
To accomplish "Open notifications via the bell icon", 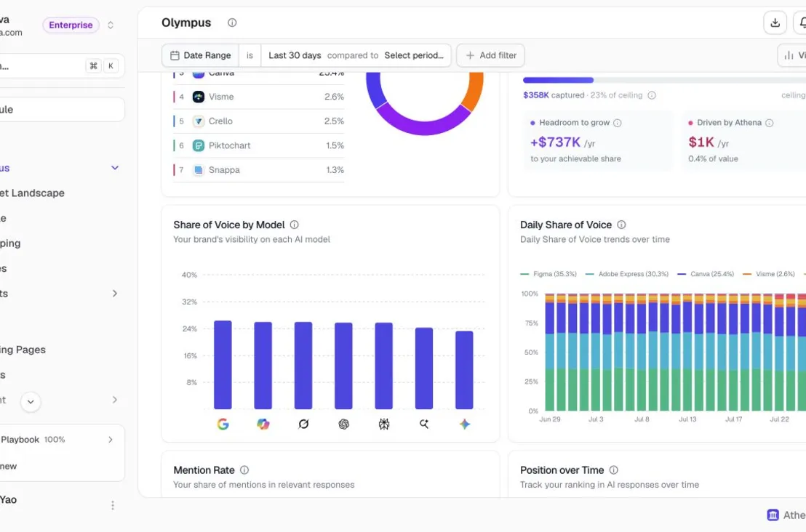I will pyautogui.click(x=801, y=23).
